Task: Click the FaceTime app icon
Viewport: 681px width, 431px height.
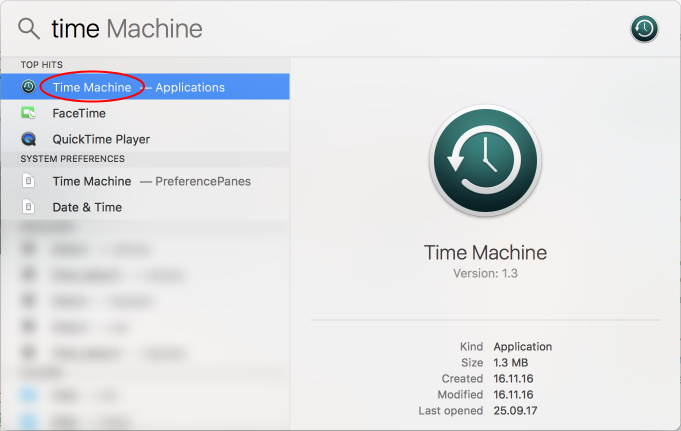Action: (29, 113)
